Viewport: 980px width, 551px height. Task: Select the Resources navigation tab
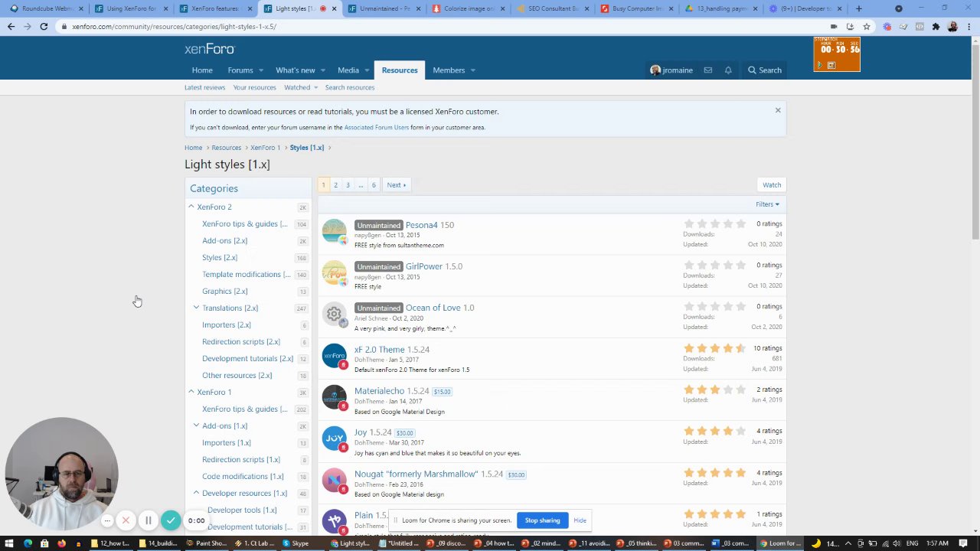pyautogui.click(x=400, y=70)
